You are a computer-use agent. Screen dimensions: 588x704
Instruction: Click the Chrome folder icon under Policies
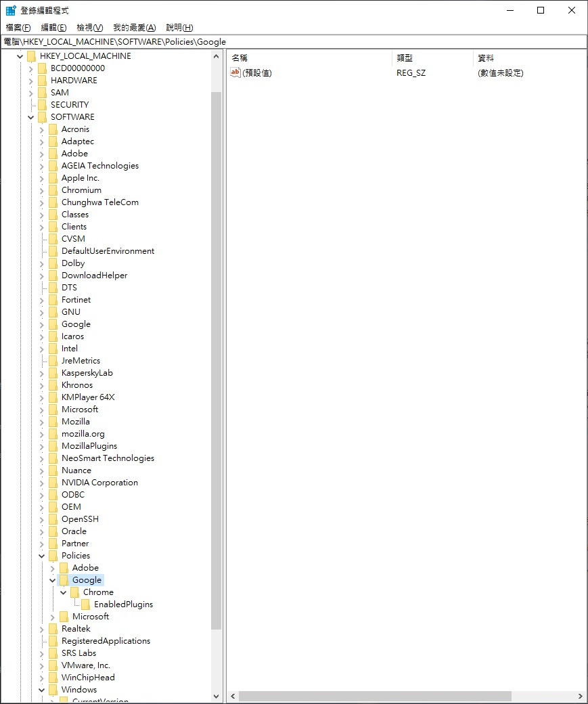(74, 592)
